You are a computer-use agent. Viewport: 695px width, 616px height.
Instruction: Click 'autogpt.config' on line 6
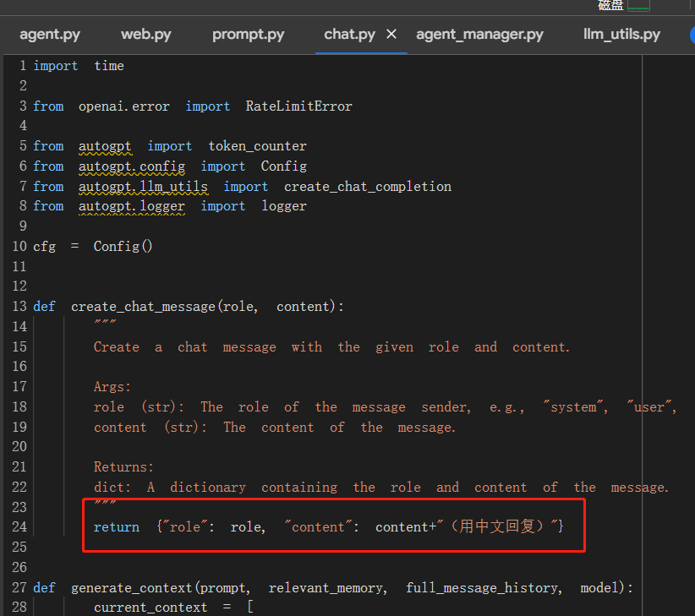pos(132,166)
